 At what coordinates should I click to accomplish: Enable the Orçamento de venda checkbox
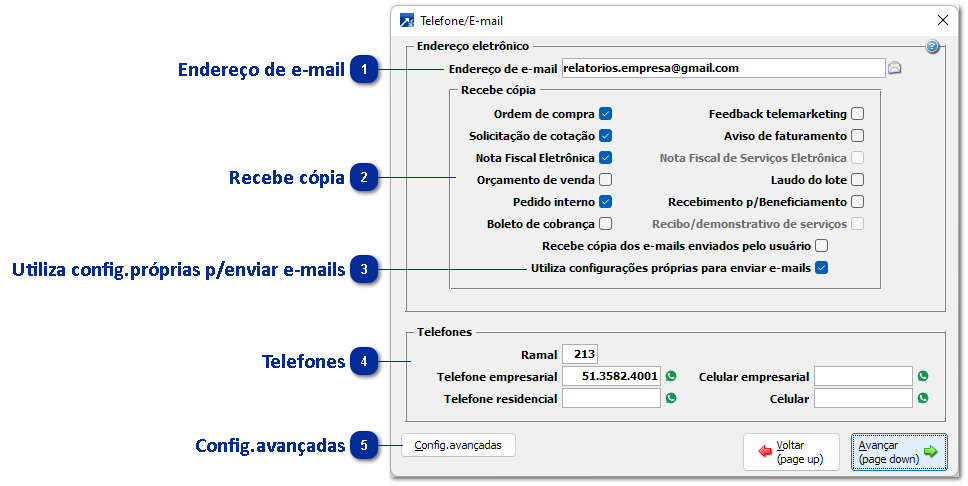click(x=606, y=180)
